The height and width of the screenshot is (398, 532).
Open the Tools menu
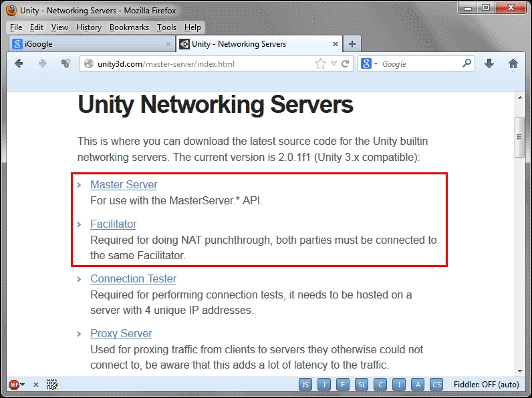[166, 27]
